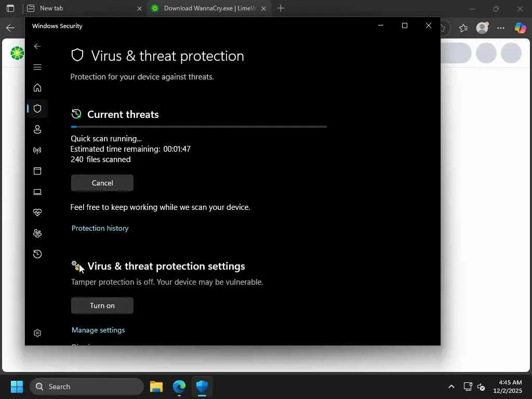
Task: Click '240 files scanned' text
Action: (x=100, y=159)
